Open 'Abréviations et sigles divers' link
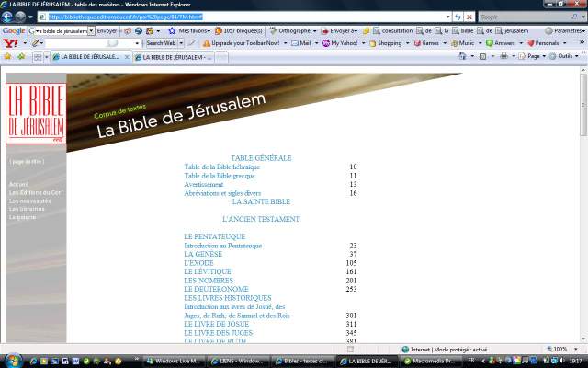Image resolution: width=588 pixels, height=368 pixels. coord(222,193)
